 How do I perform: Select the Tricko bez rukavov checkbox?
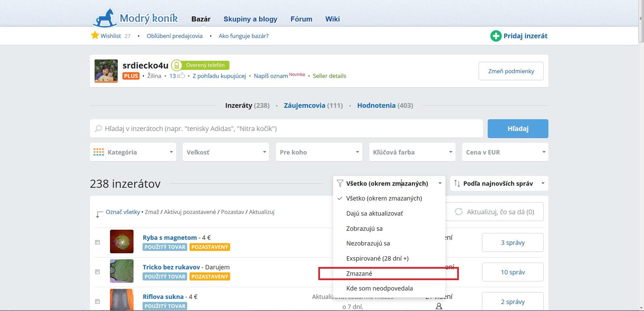tap(97, 272)
